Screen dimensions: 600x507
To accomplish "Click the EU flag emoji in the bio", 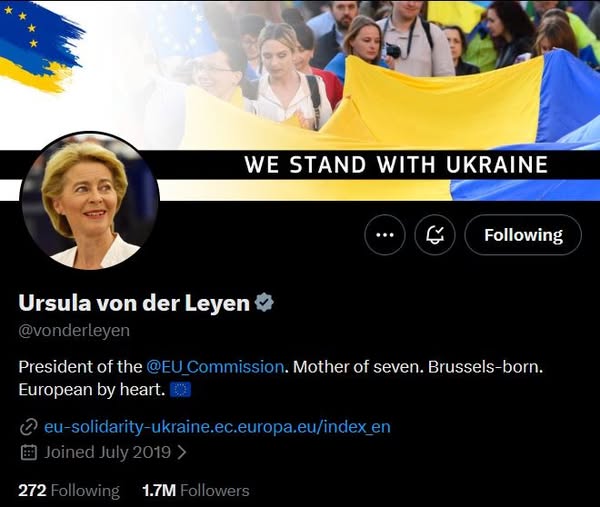I will coord(180,390).
